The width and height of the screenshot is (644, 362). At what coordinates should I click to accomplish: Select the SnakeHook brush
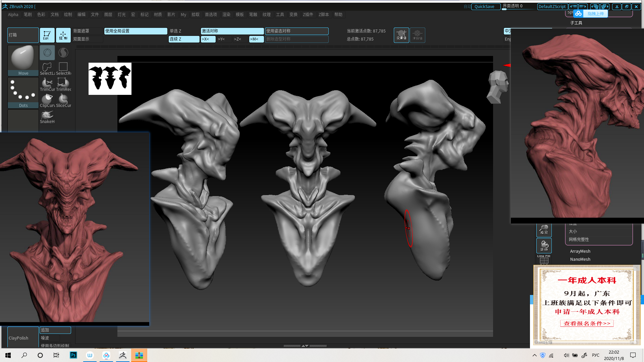pyautogui.click(x=47, y=117)
